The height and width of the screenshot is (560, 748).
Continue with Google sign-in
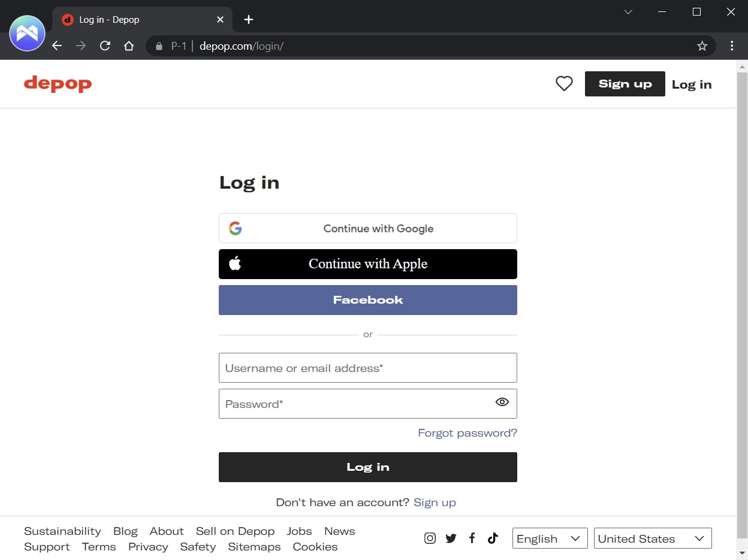click(x=368, y=228)
